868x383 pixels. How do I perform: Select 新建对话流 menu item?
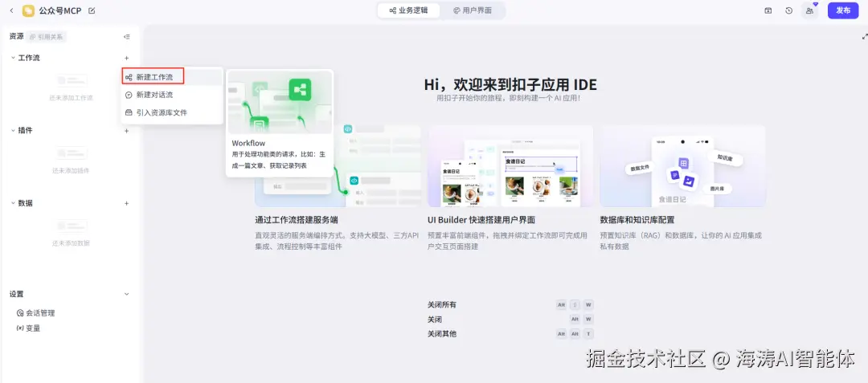pyautogui.click(x=172, y=95)
